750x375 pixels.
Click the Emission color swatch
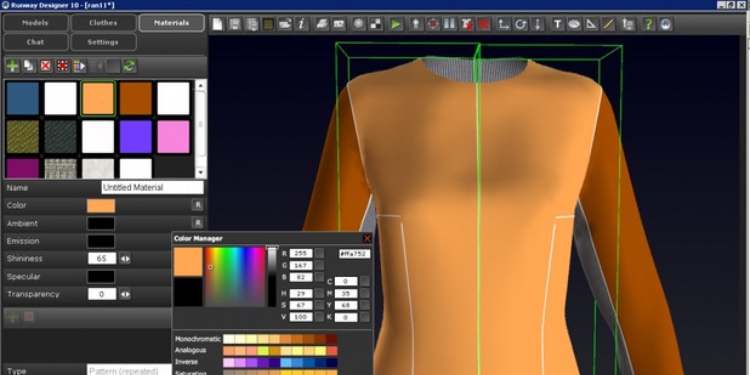pos(101,241)
